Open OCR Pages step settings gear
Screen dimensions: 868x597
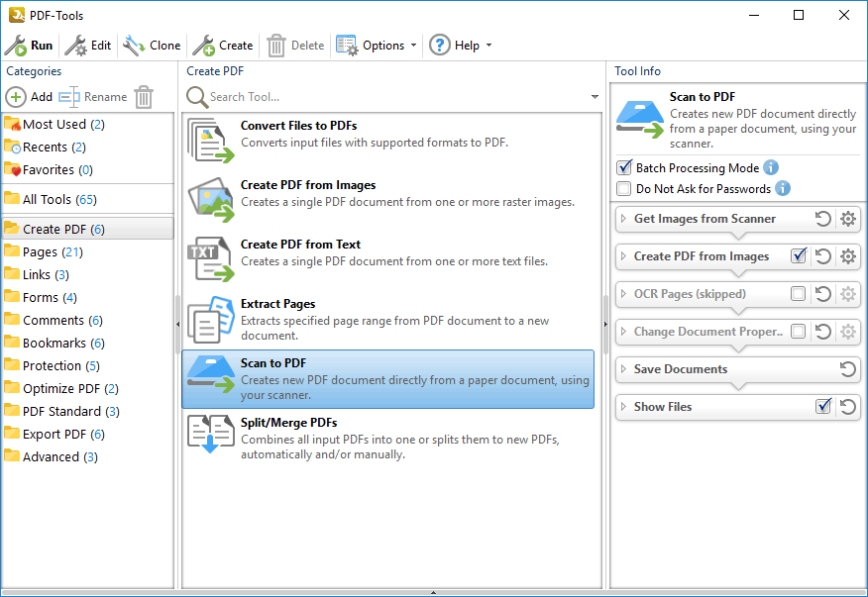(848, 294)
